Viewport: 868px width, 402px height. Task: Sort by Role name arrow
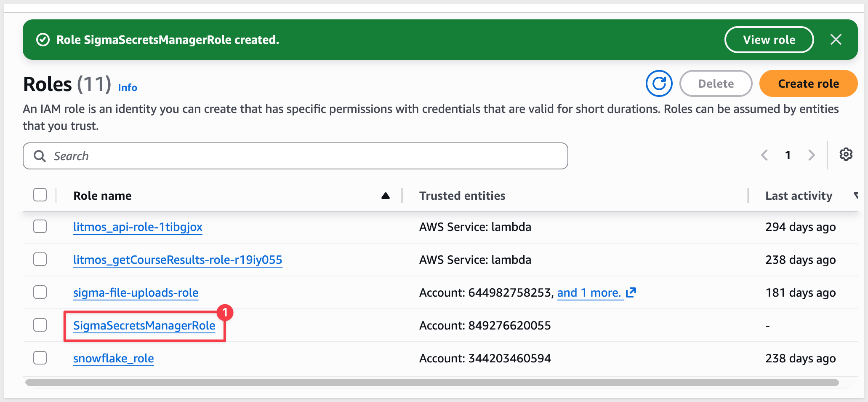(x=386, y=196)
